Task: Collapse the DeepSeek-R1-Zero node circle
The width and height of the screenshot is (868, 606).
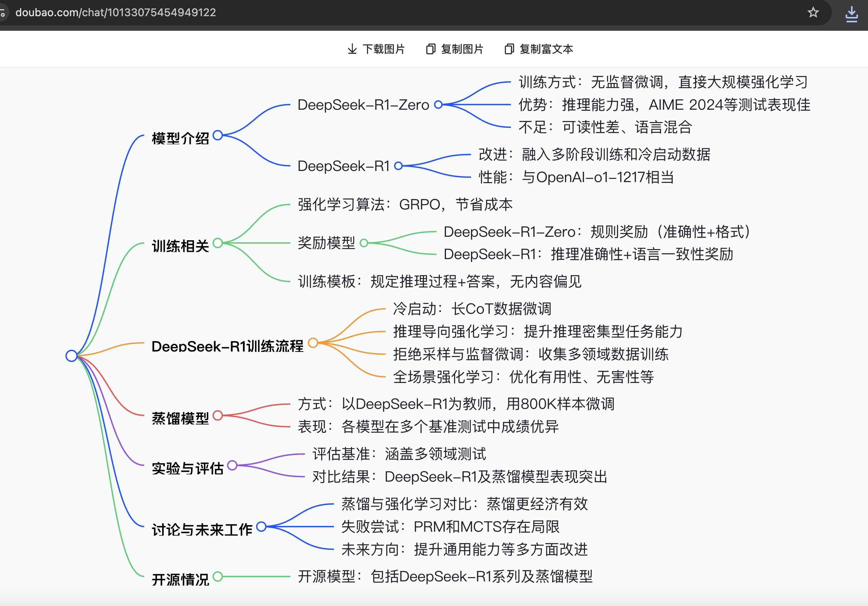Action: click(x=438, y=105)
